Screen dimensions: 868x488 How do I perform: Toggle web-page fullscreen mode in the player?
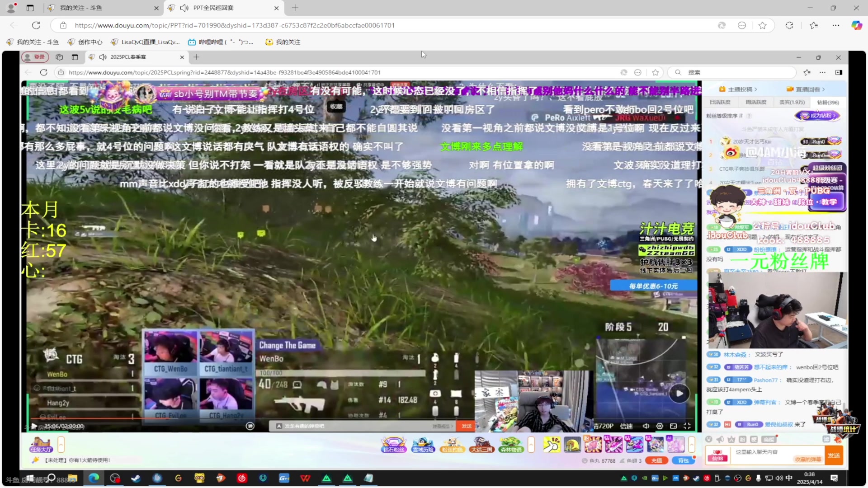[x=673, y=426]
